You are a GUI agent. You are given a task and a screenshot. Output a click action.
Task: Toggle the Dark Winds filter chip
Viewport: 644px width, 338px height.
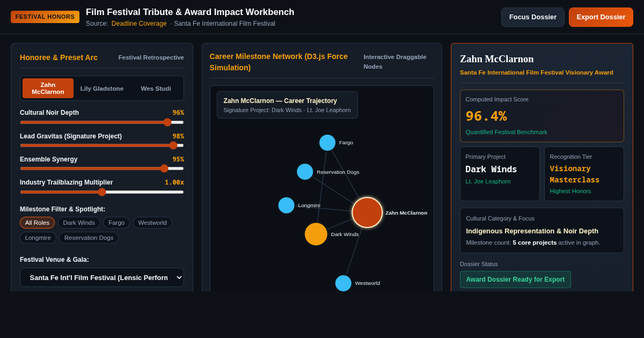coord(79,223)
